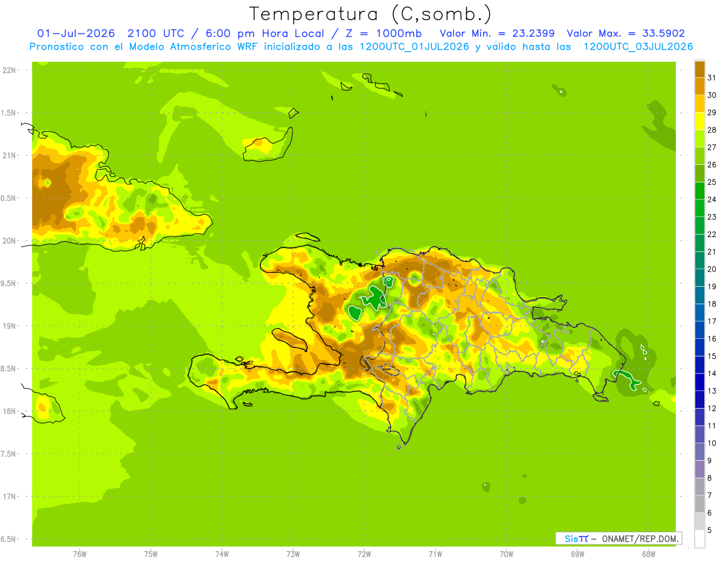This screenshot has height=562, width=728.
Task: Click the legend color band between 30 and 31
Action: (699, 86)
